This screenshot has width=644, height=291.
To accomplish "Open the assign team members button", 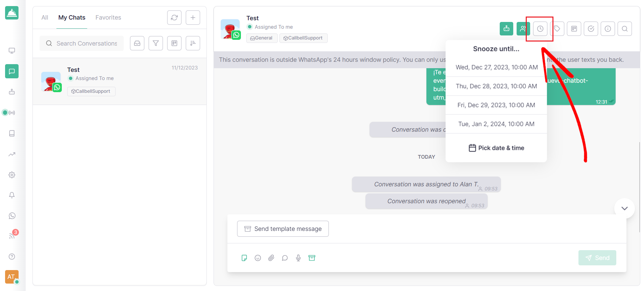I will pos(523,29).
